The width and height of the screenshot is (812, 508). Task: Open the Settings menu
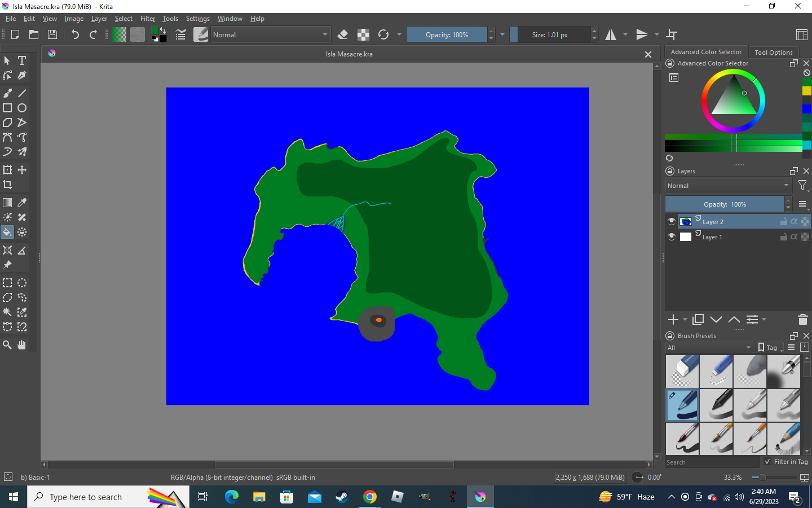(x=198, y=19)
